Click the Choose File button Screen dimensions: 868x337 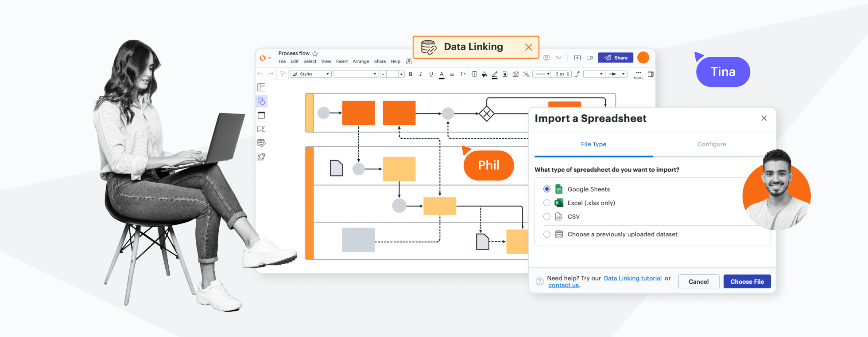[747, 282]
